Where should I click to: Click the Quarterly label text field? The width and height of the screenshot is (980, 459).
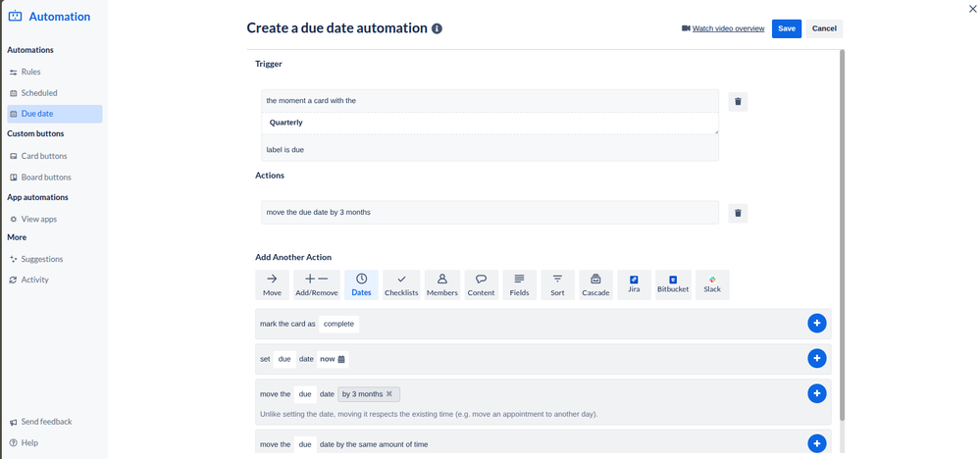click(490, 123)
